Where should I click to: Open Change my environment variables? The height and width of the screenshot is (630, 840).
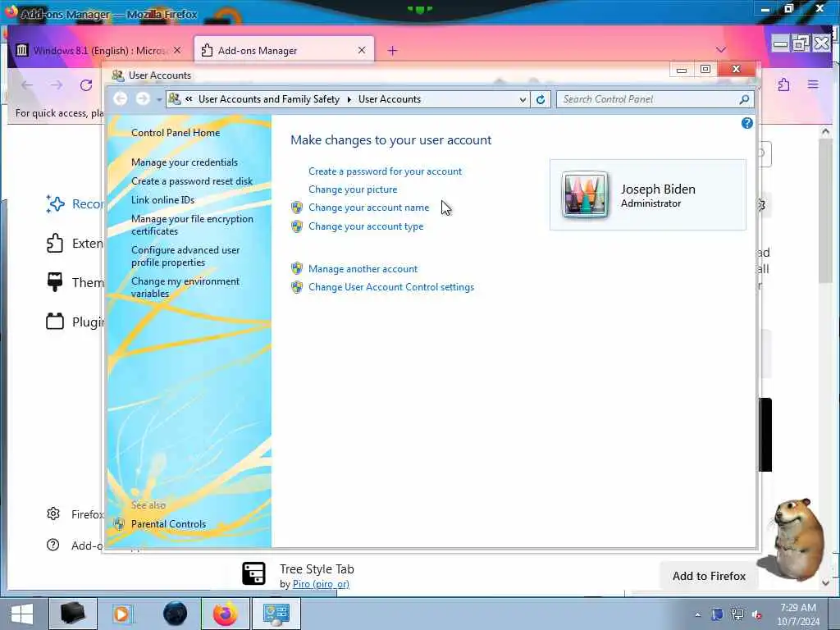coord(185,287)
